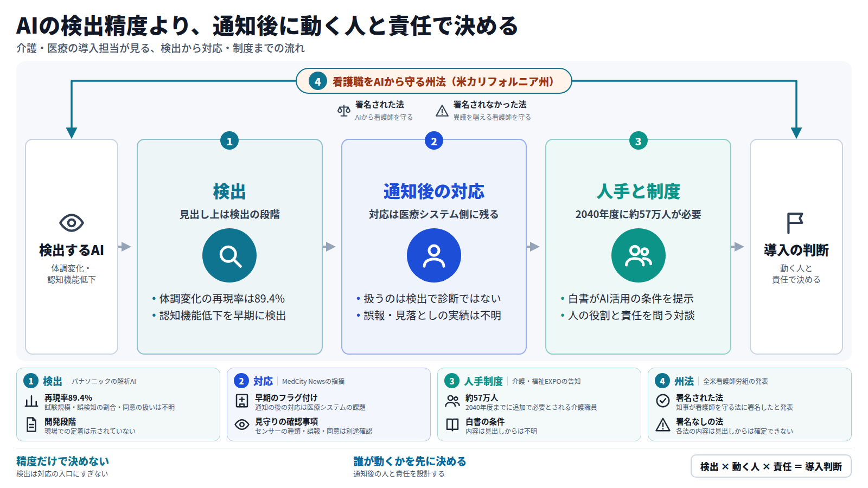Click the text 誤報・見落としの実績は不明
This screenshot has width=868, height=488.
(x=432, y=316)
